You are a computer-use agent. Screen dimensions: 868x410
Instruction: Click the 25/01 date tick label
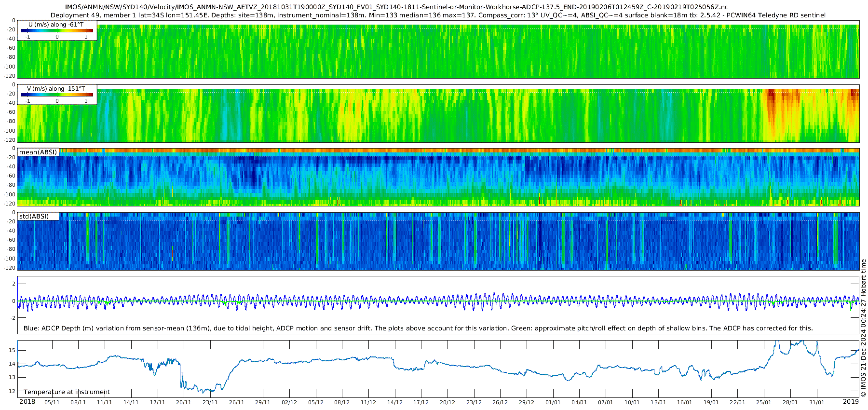point(764,402)
